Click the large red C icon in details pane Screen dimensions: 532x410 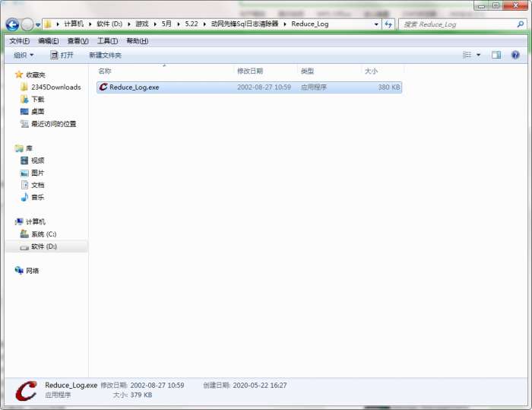26,391
